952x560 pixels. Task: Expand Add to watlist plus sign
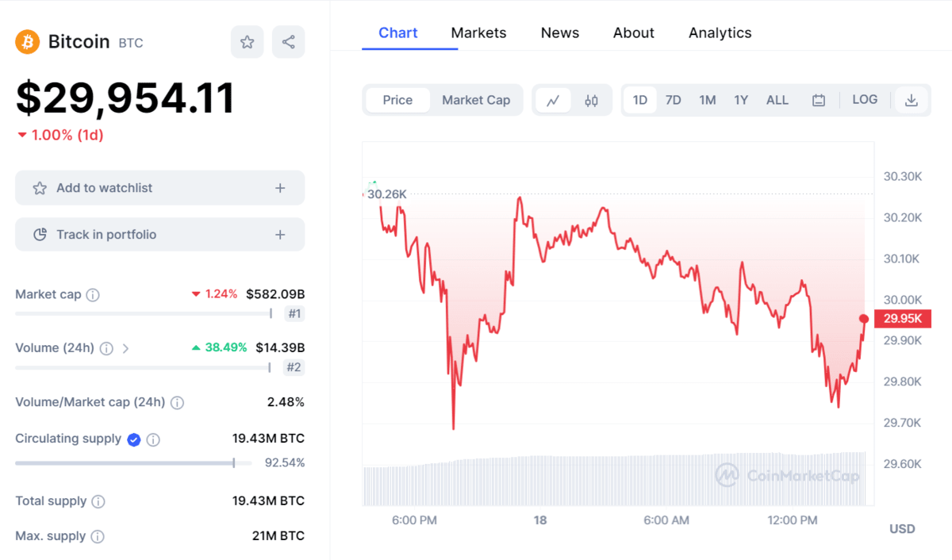click(x=280, y=188)
